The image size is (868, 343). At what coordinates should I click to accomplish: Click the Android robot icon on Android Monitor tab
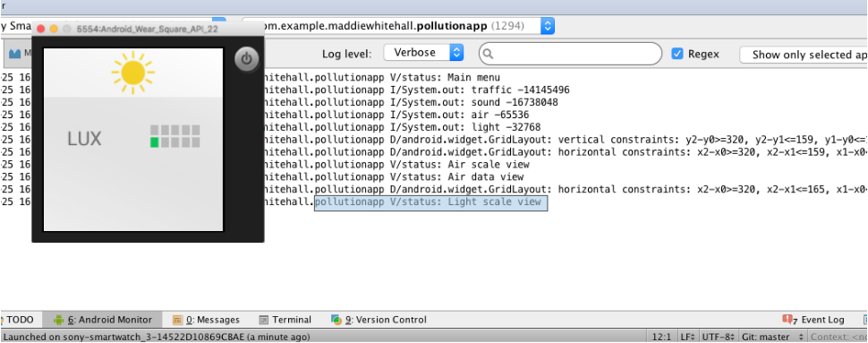click(x=59, y=320)
